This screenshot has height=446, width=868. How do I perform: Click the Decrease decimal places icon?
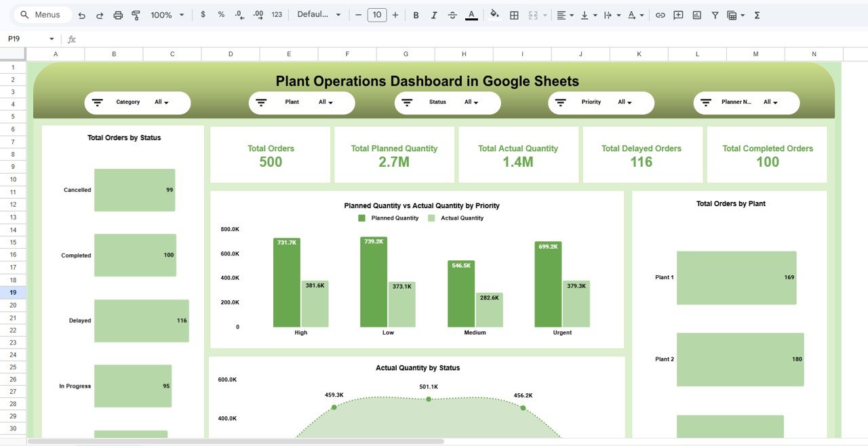(x=238, y=14)
